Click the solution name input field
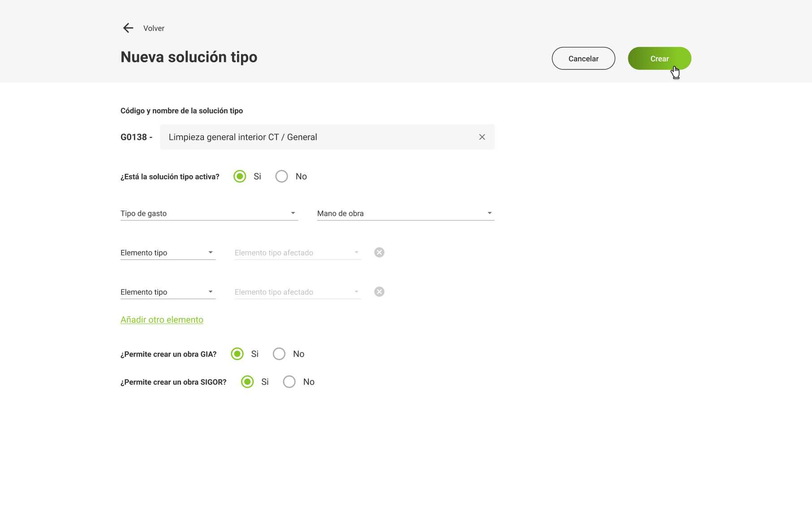Screen dimensions: 812x507 (x=327, y=137)
